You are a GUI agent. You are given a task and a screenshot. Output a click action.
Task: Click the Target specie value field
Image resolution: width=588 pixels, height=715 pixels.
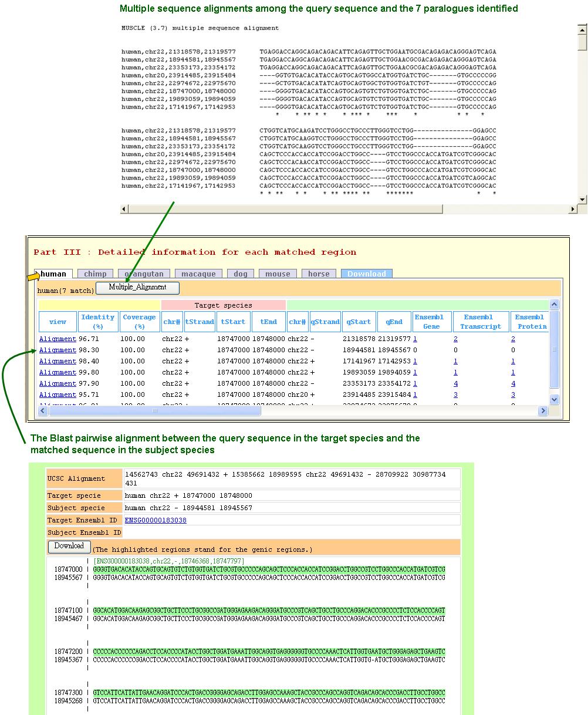(x=292, y=495)
